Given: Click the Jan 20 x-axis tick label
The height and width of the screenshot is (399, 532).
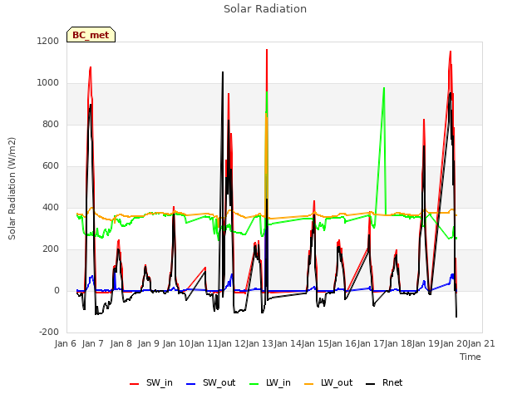Looking at the screenshot, I should coord(454,344).
